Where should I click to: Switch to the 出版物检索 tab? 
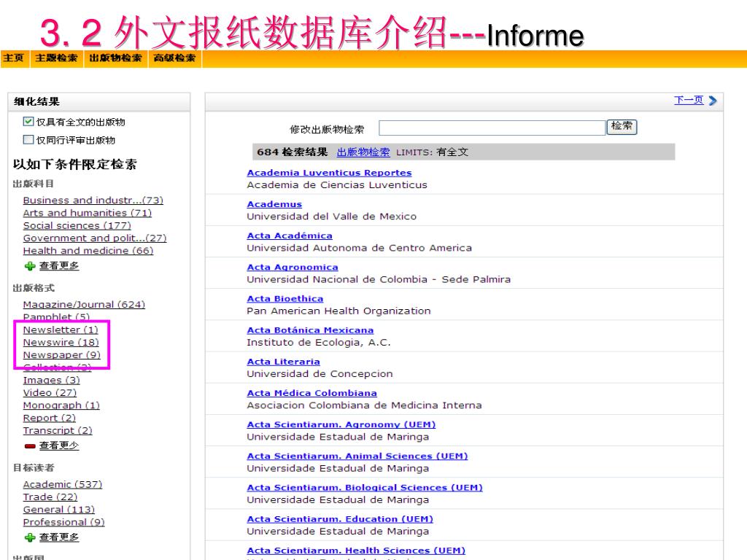pos(116,58)
